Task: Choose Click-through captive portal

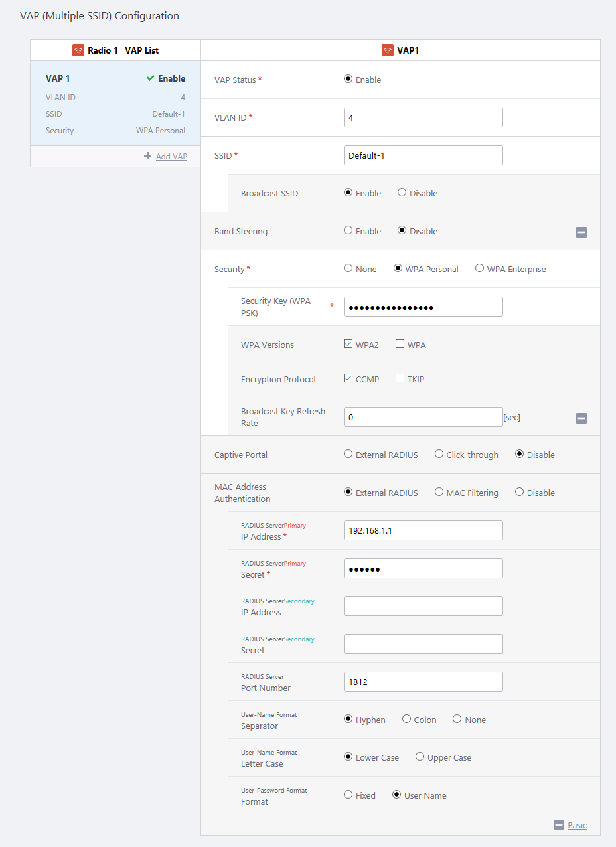Action: 439,455
